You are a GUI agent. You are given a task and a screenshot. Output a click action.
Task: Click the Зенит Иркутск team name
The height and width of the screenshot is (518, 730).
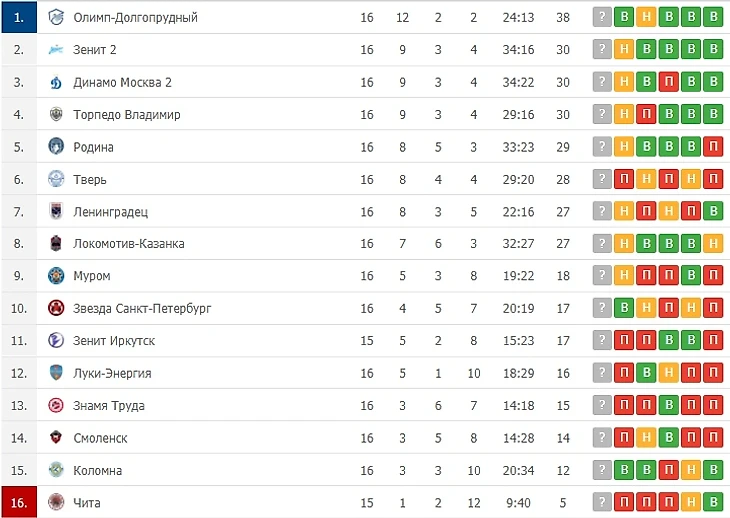click(113, 340)
